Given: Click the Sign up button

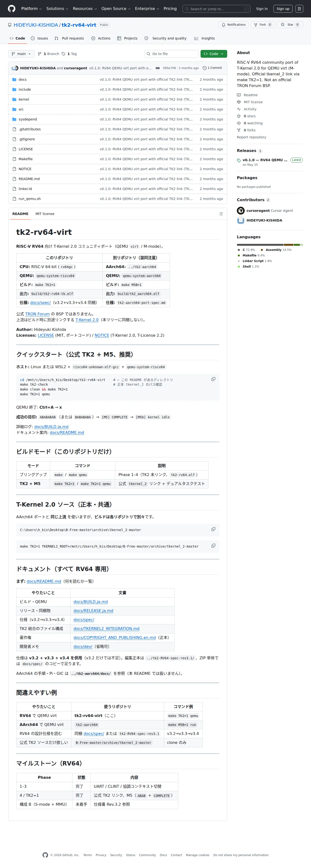Looking at the screenshot, I should click(283, 9).
